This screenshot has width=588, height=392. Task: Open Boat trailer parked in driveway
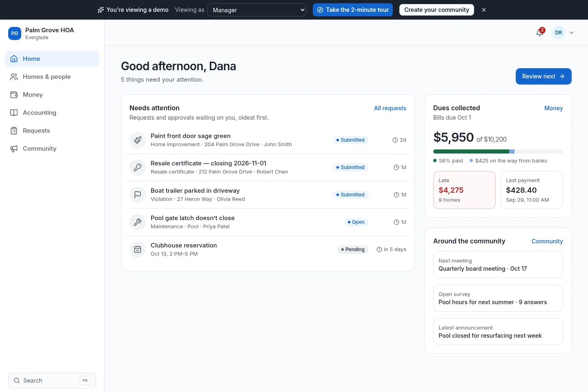[268, 195]
